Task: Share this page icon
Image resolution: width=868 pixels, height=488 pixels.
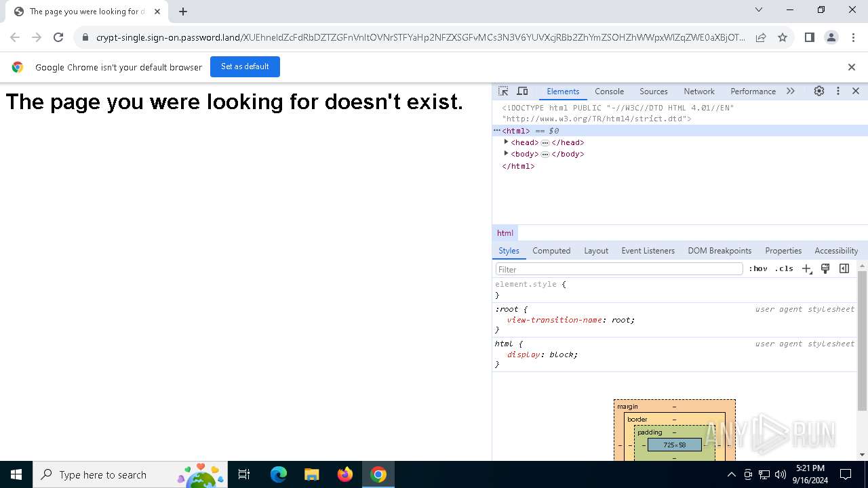Action: tap(761, 37)
